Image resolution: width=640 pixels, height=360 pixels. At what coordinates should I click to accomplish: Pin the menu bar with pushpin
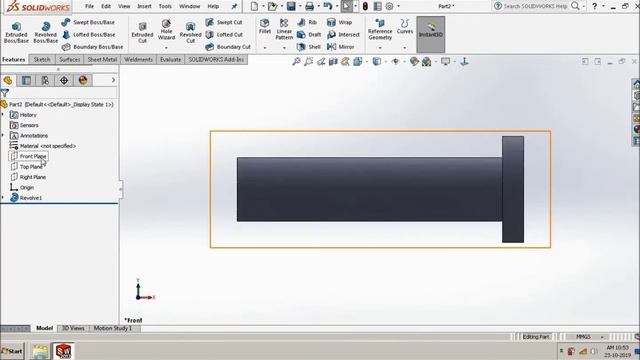[234, 6]
